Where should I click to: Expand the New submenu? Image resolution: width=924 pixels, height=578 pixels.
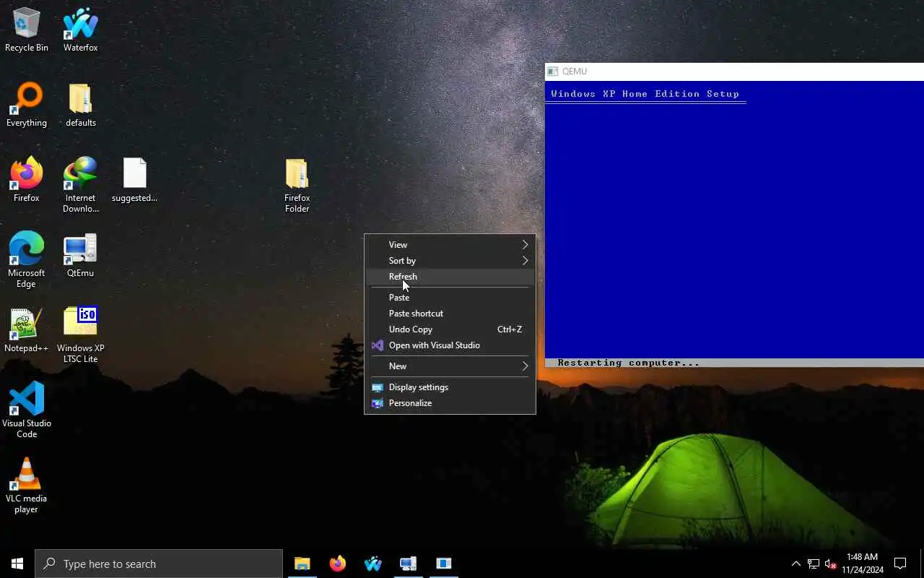pyautogui.click(x=450, y=366)
